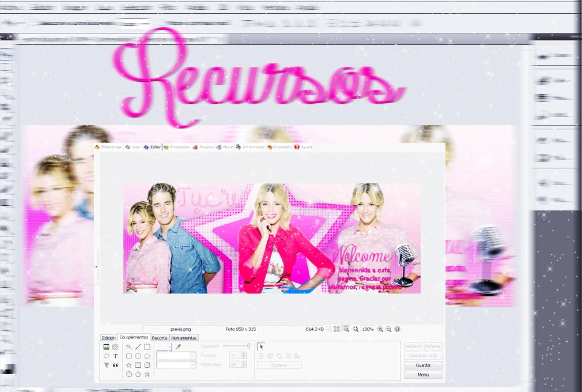The image size is (582, 392).
Task: Open the PhotoScape home tab
Action: [x=108, y=147]
